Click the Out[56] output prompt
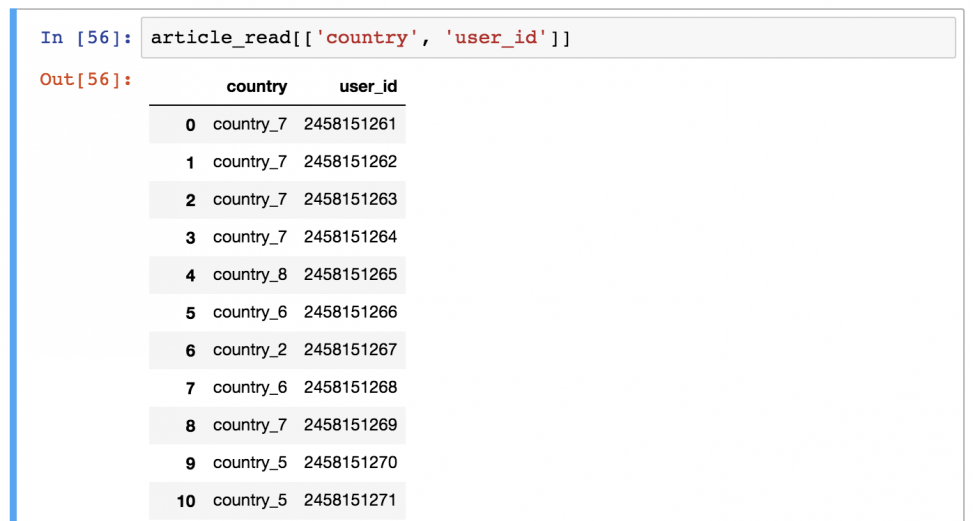 (x=86, y=79)
